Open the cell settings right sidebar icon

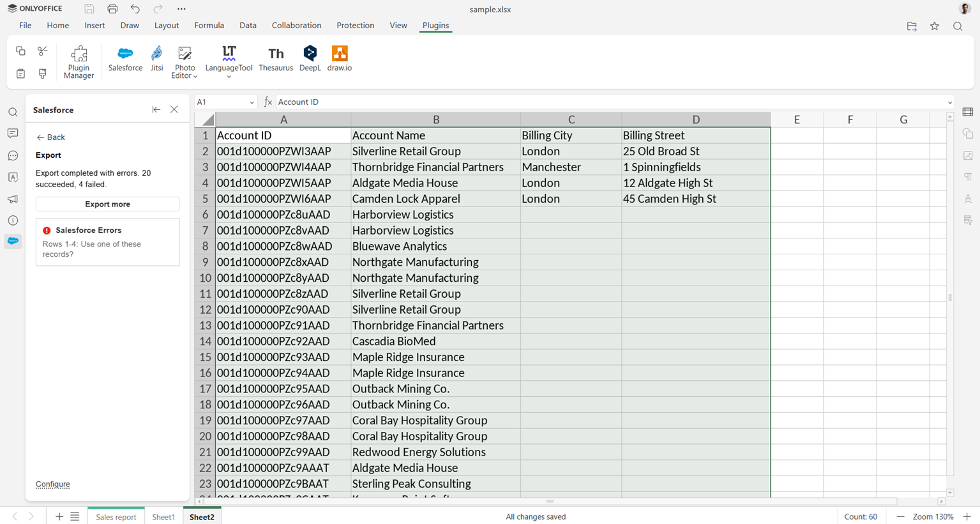pyautogui.click(x=968, y=112)
